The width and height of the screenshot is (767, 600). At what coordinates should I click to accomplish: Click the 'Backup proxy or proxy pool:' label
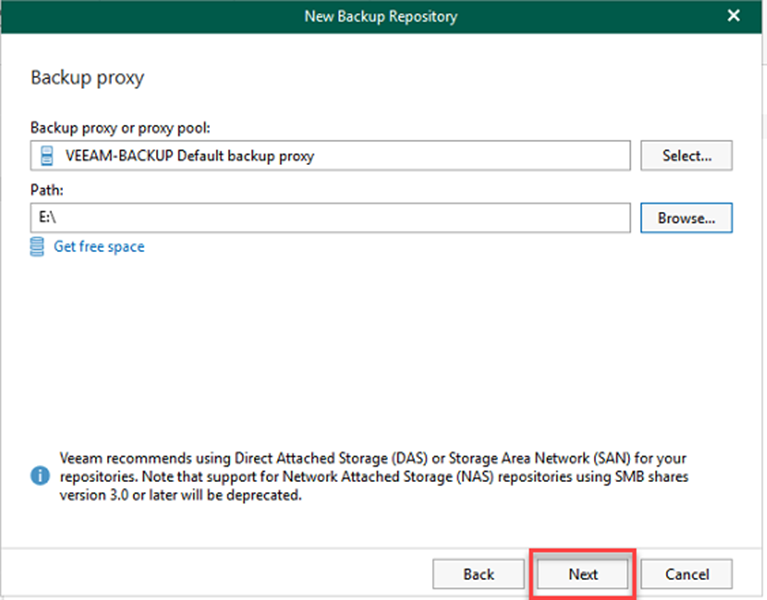(120, 128)
